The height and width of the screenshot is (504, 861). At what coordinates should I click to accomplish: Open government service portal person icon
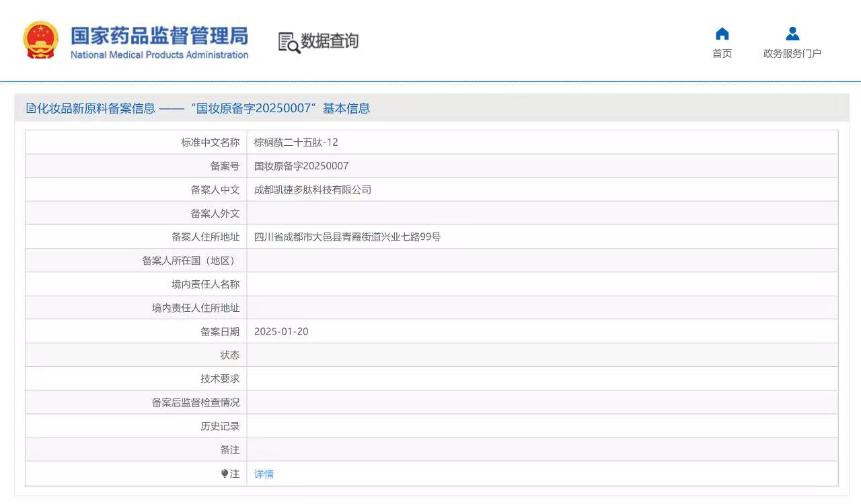[x=792, y=34]
